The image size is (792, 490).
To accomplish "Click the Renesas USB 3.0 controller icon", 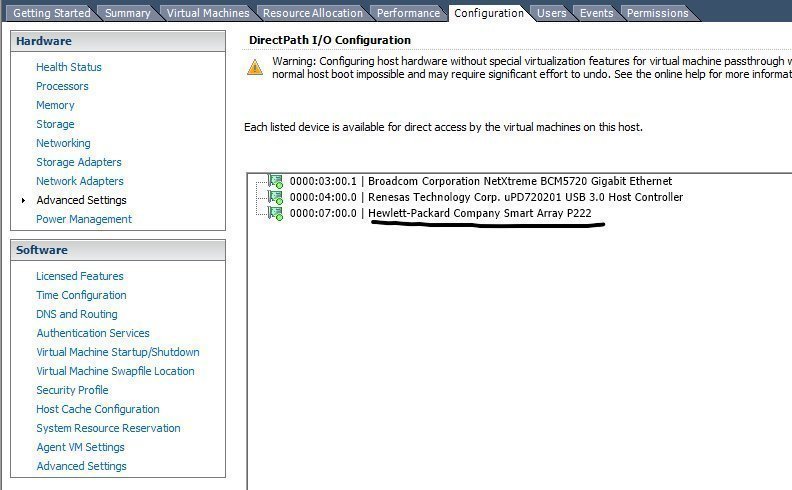I will (277, 197).
